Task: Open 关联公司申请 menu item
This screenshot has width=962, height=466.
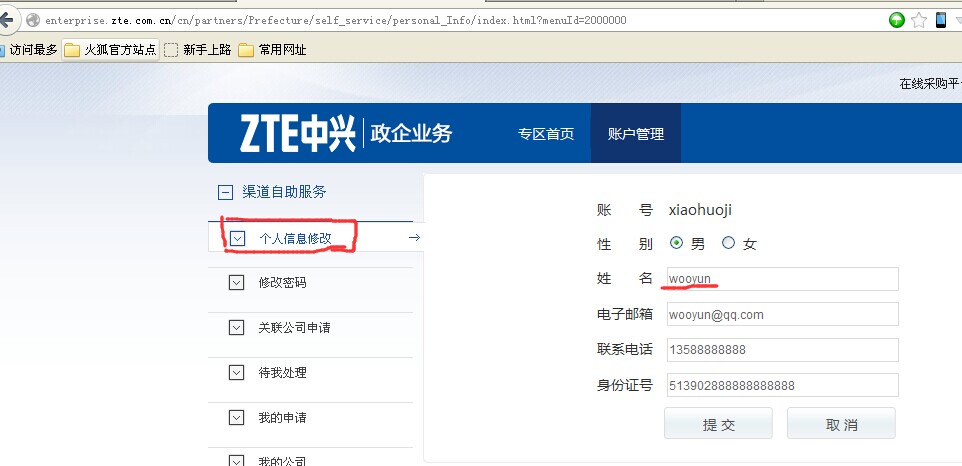Action: pos(294,328)
